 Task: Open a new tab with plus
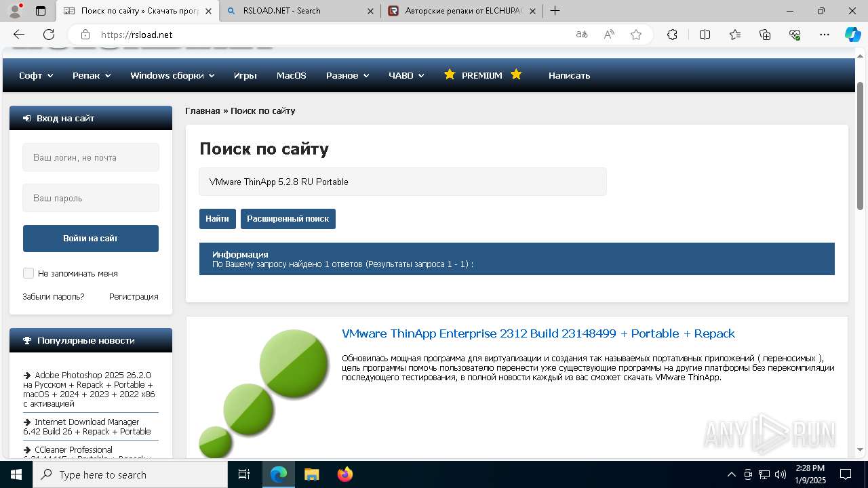click(x=555, y=11)
